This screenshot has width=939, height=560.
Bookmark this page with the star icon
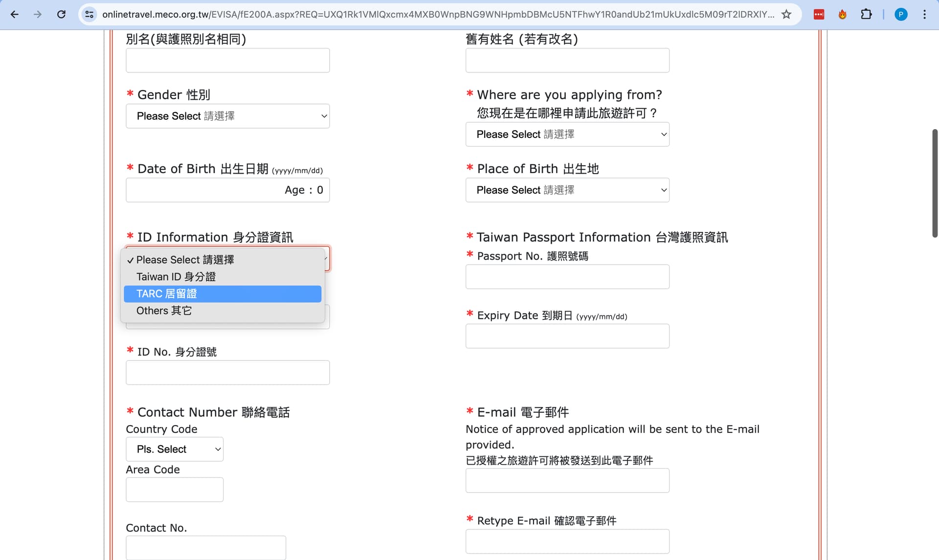[x=786, y=14]
